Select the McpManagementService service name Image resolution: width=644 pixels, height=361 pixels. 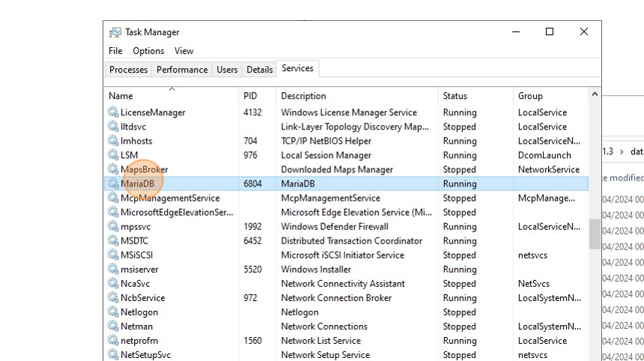tap(170, 198)
